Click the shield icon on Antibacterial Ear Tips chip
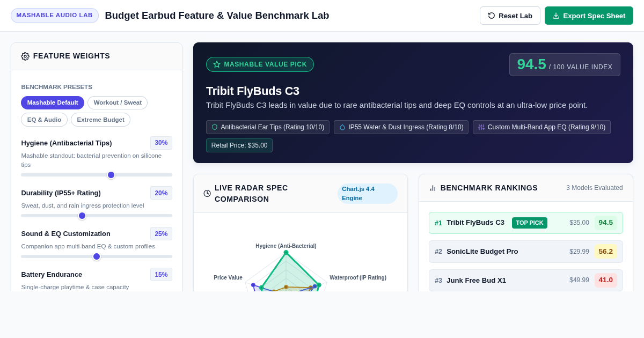 (x=215, y=127)
